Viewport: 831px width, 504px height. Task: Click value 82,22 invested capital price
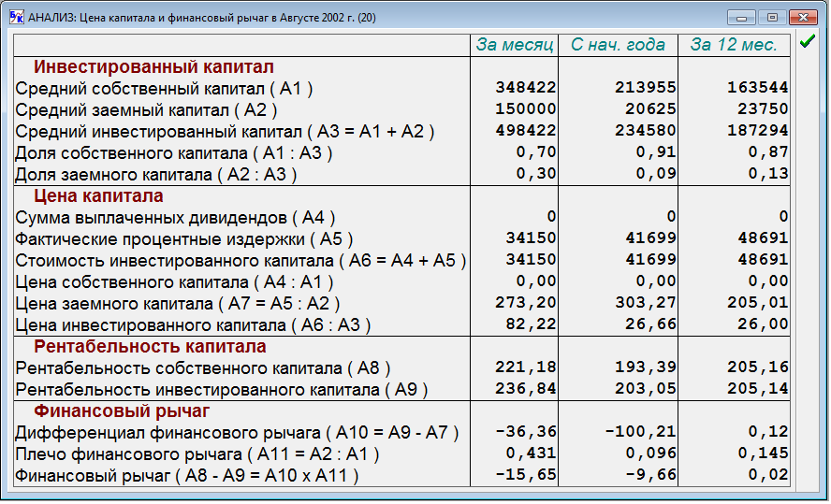(x=531, y=324)
